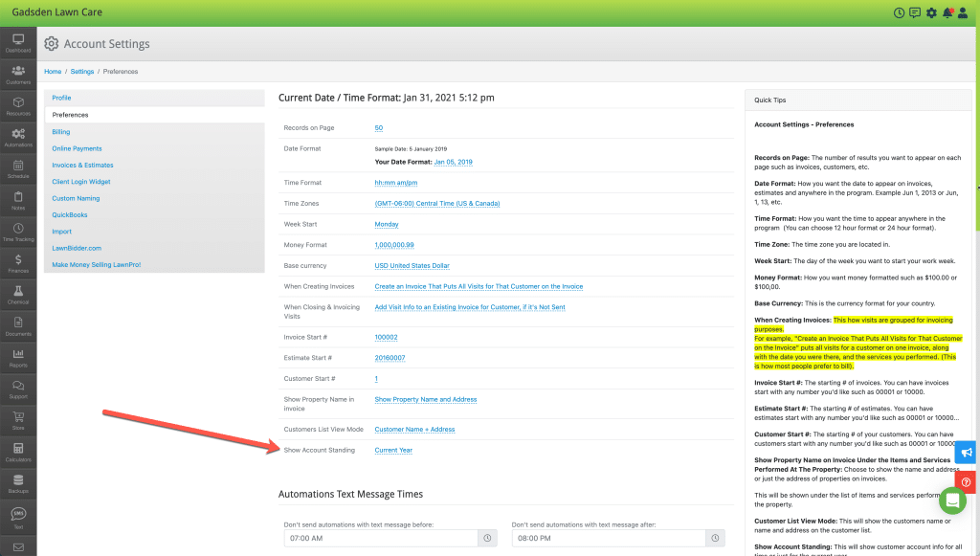Open the Calculators sidebar icon
Screen dimensions: 980x556
coord(18,451)
